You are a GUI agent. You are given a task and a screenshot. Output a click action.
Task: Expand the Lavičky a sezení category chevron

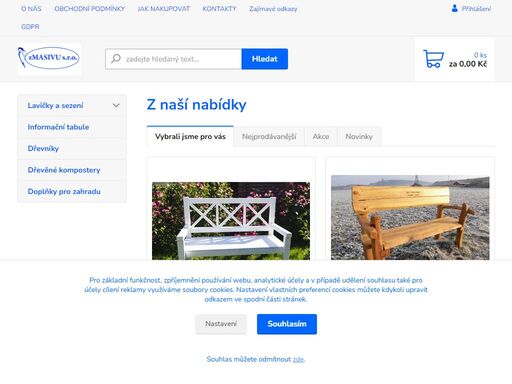116,105
